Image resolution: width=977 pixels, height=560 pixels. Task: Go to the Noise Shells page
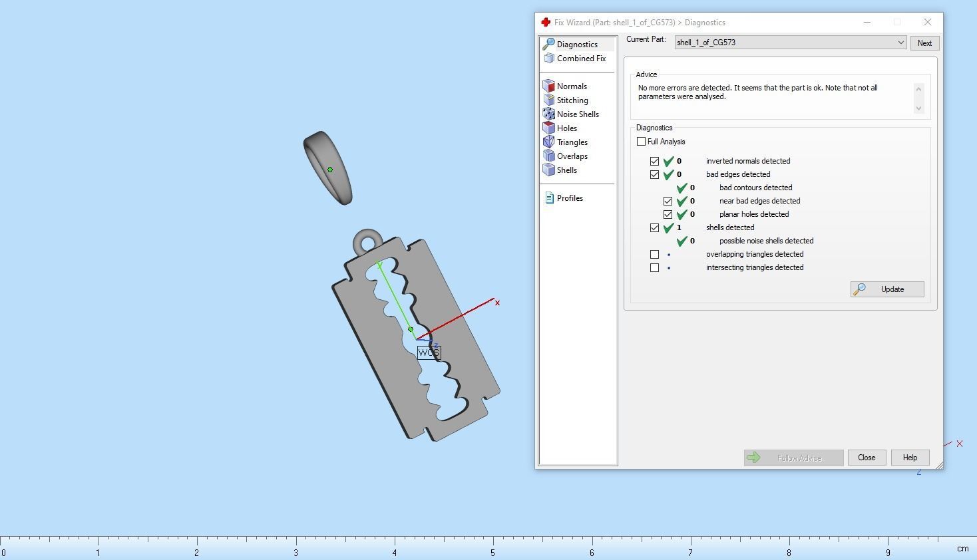578,114
